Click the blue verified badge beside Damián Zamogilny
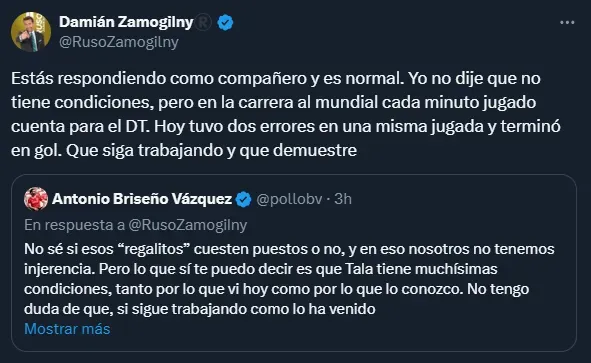Image resolution: width=591 pixels, height=363 pixels. click(225, 23)
